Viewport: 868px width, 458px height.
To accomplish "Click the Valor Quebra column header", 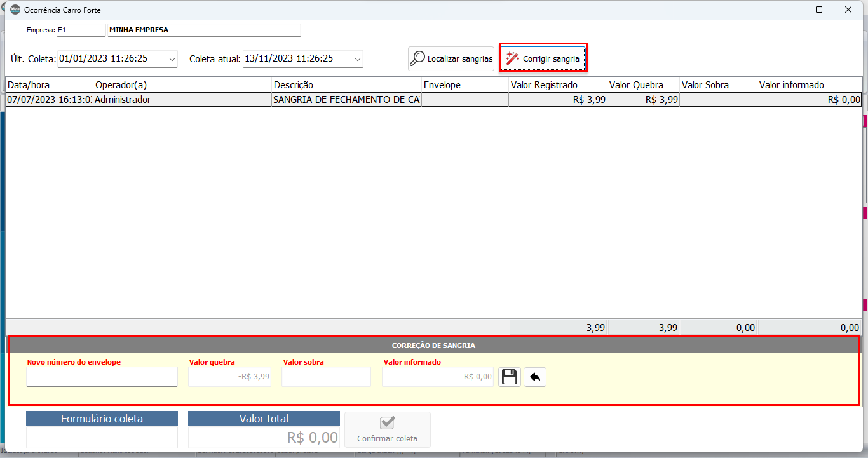I will tap(642, 85).
